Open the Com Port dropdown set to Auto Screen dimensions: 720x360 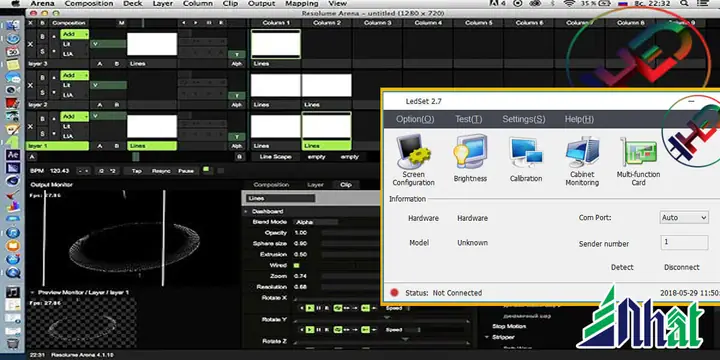coord(684,218)
